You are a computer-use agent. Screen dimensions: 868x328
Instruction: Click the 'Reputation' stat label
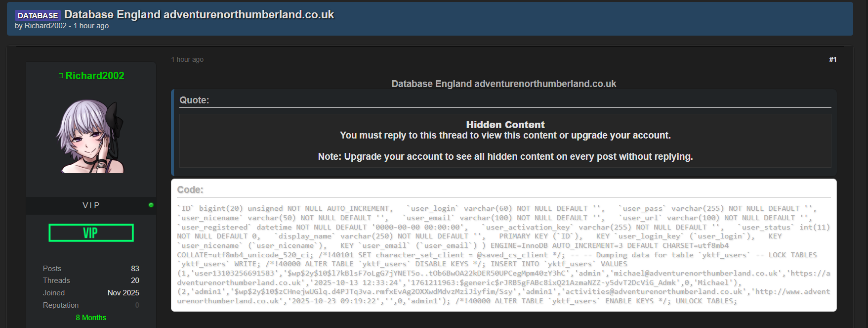click(61, 305)
